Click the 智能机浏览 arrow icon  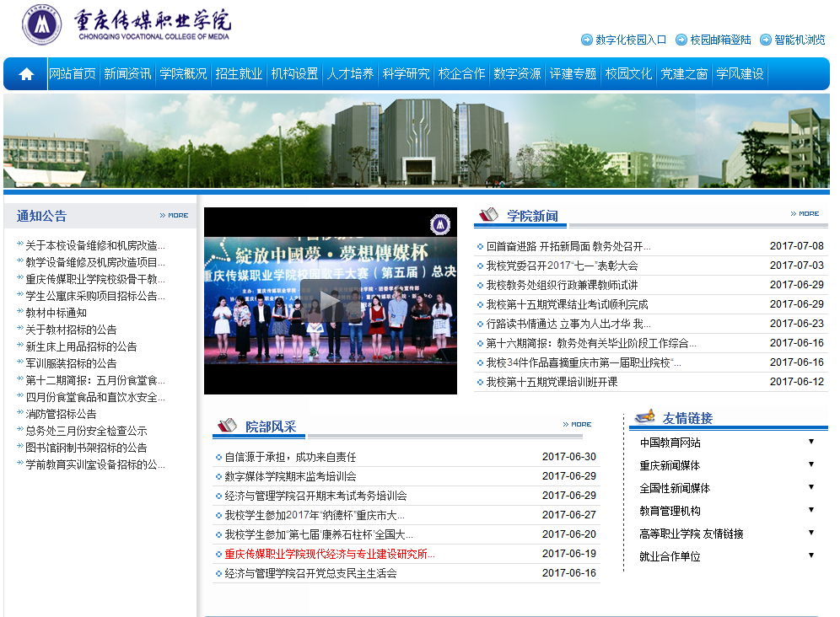pyautogui.click(x=766, y=40)
